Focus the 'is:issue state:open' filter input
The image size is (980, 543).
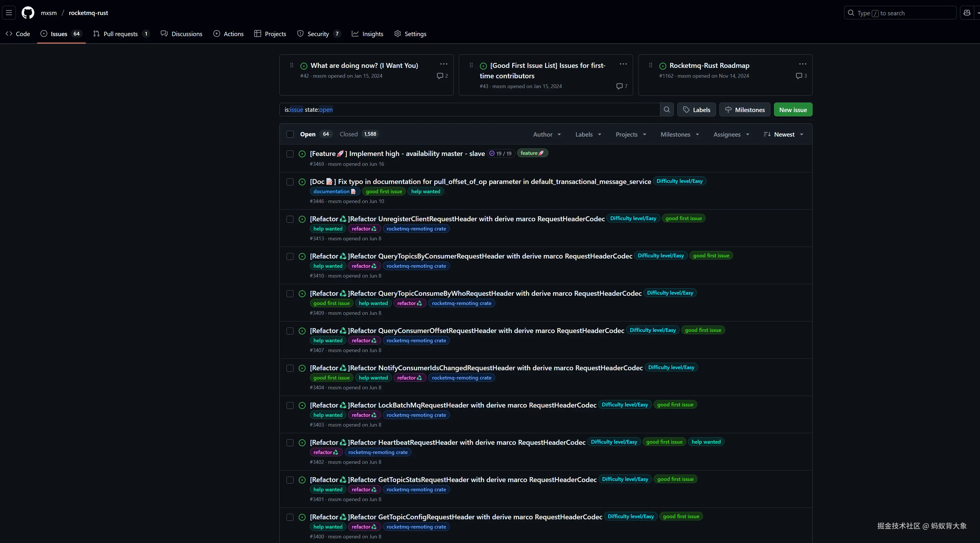click(x=470, y=110)
